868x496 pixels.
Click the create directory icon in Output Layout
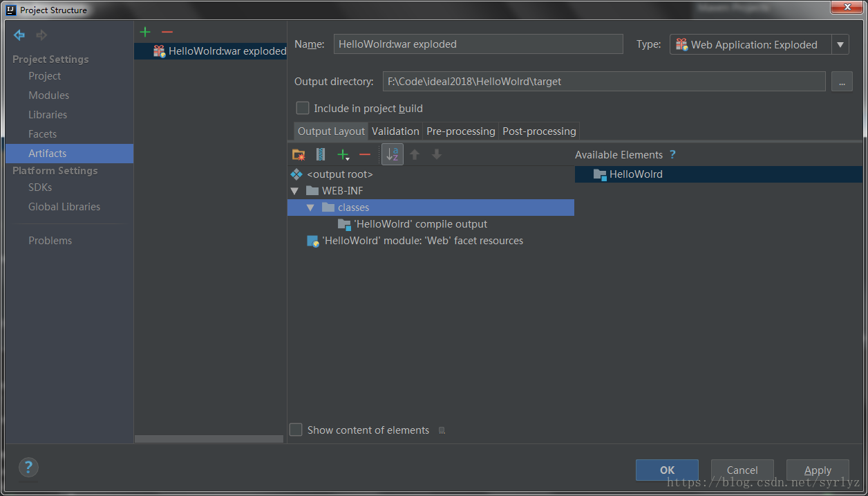click(x=299, y=154)
